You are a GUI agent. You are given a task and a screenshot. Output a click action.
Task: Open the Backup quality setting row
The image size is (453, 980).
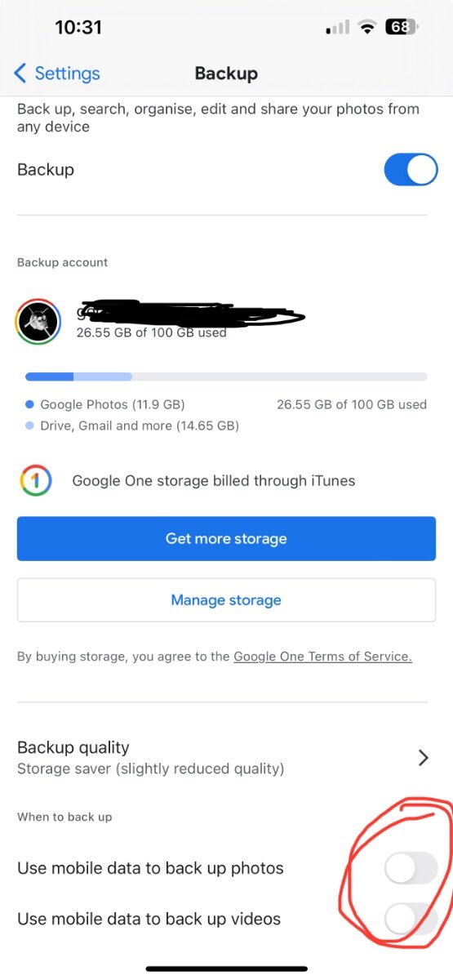[x=226, y=757]
